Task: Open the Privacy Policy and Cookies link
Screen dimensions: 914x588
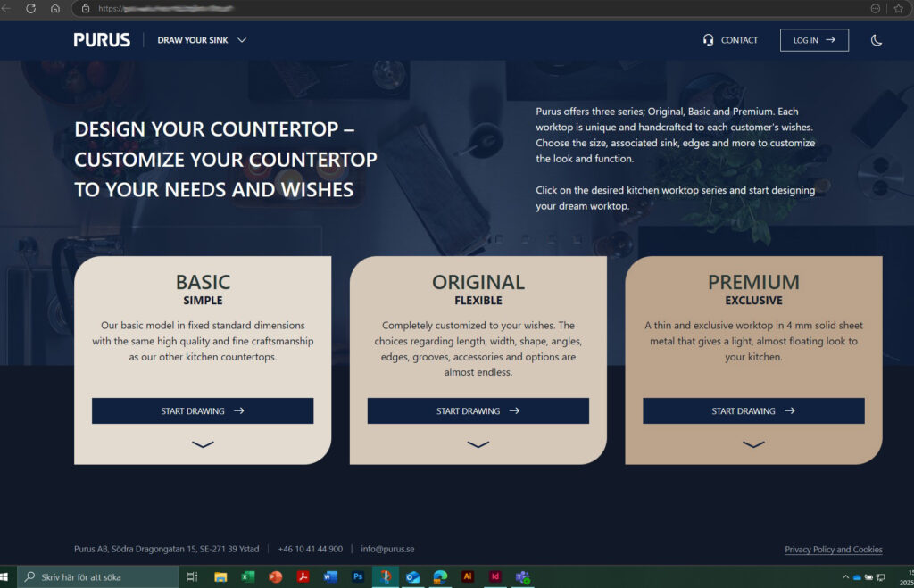Action: pyautogui.click(x=833, y=550)
